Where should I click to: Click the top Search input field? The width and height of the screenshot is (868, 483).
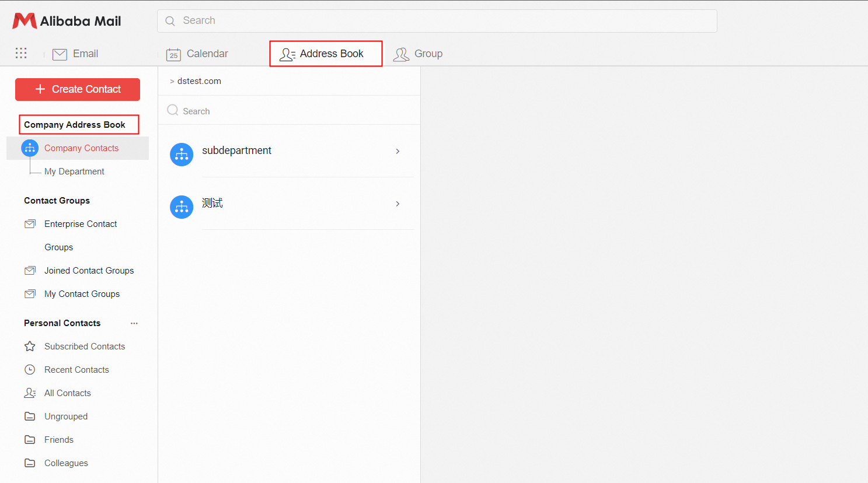[437, 21]
